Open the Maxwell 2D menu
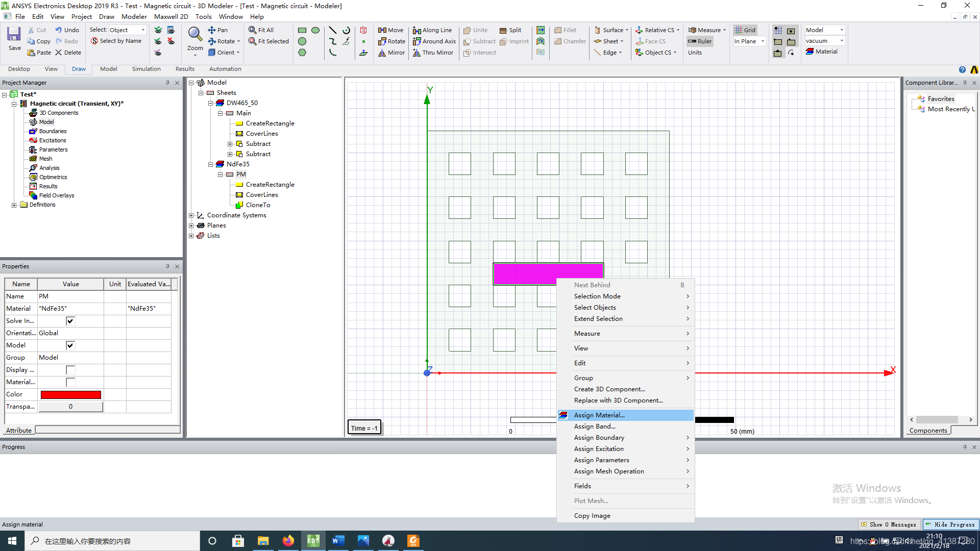The height and width of the screenshot is (551, 980). [171, 16]
